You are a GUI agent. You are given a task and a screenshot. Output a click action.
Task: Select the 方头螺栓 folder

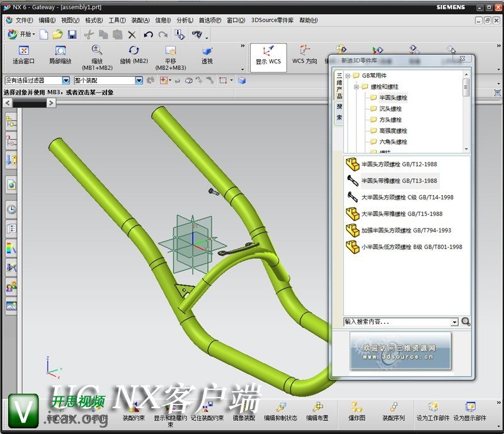391,120
